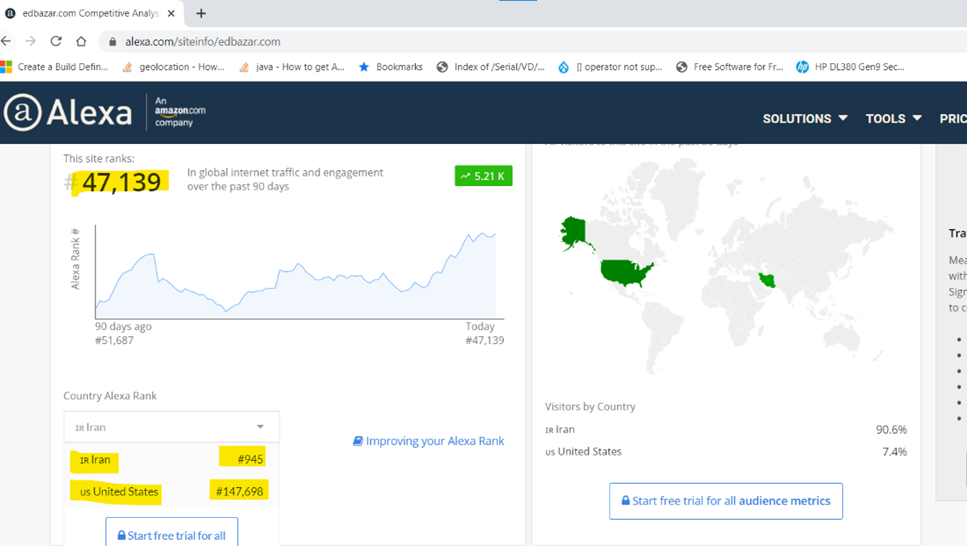The image size is (967, 547).
Task: Click the site lock padlock icon
Action: (x=112, y=42)
